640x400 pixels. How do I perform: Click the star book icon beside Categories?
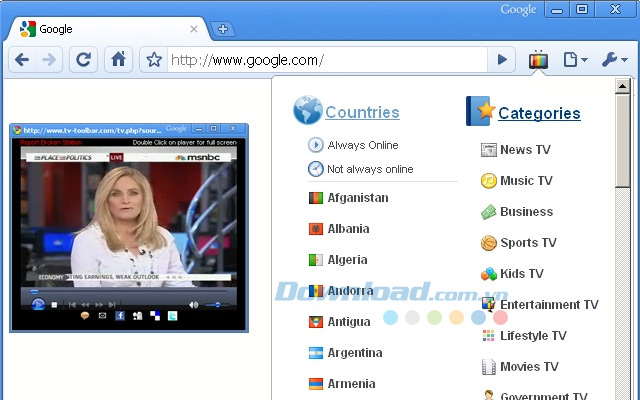coord(480,111)
